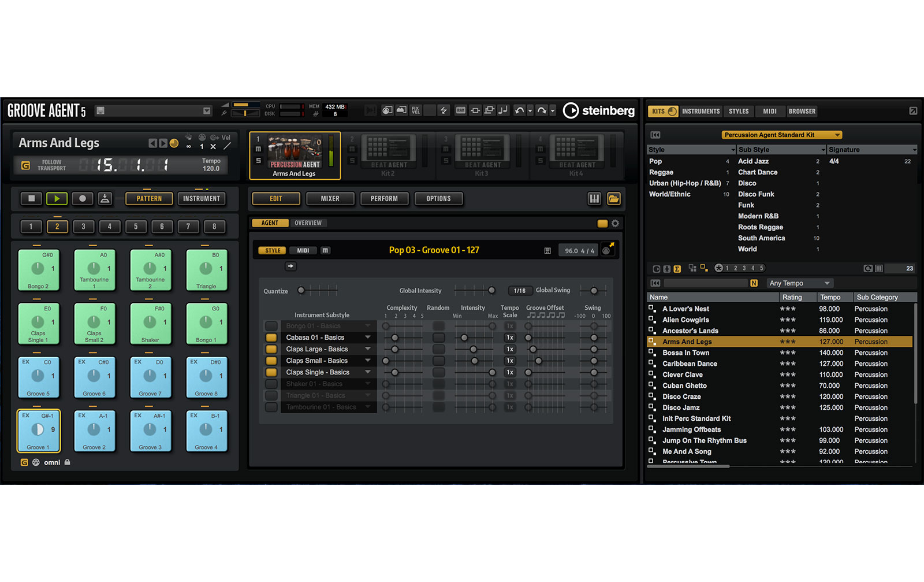Viewport: 924px width, 582px height.
Task: Open the Cabasa 01 - Basics substyle dropdown
Action: [x=368, y=338]
